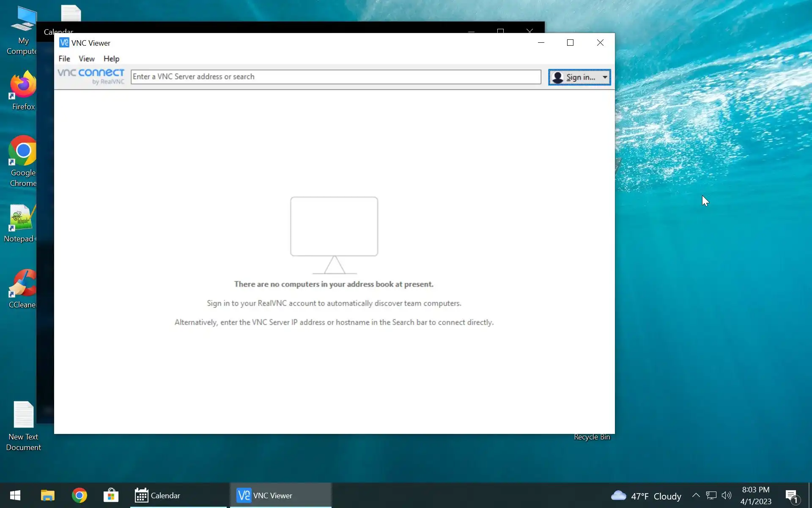Select the CCleaner desktop shortcut
Viewport: 812px width, 508px height.
tap(24, 284)
